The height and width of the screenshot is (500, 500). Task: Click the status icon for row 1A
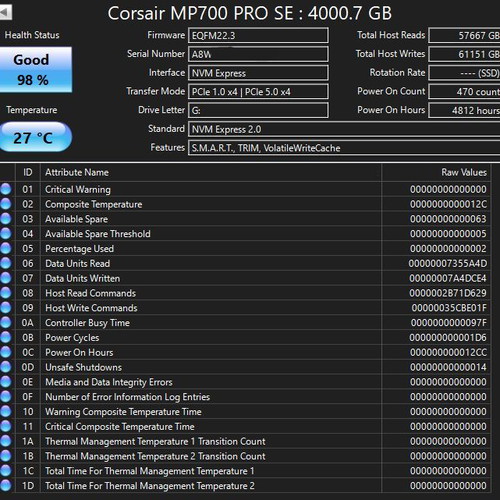(5, 441)
